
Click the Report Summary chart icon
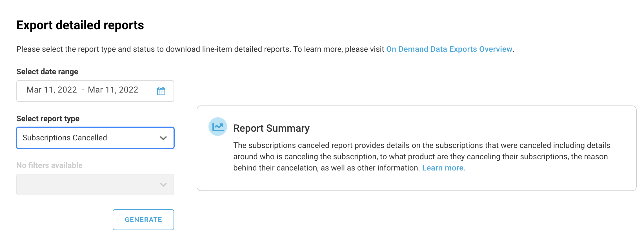pos(218,127)
